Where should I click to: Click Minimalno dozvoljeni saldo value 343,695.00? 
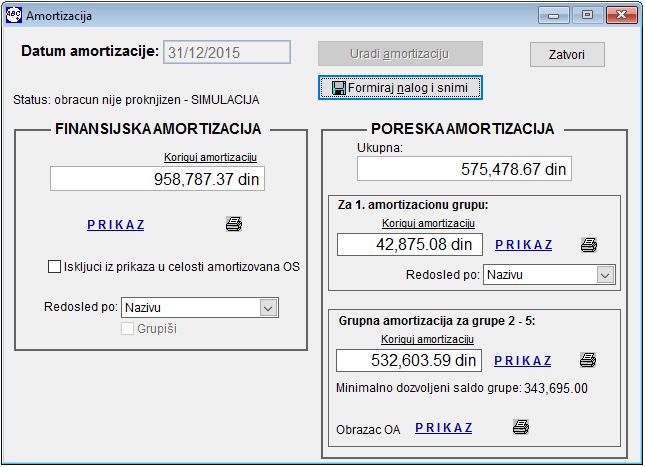click(x=556, y=388)
